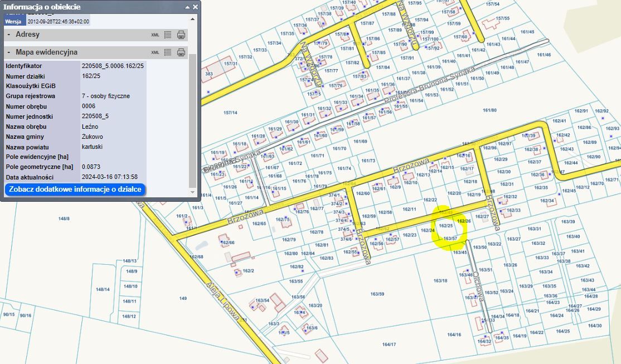
Task: Click parcel 163/59 on the map
Action: click(x=377, y=294)
